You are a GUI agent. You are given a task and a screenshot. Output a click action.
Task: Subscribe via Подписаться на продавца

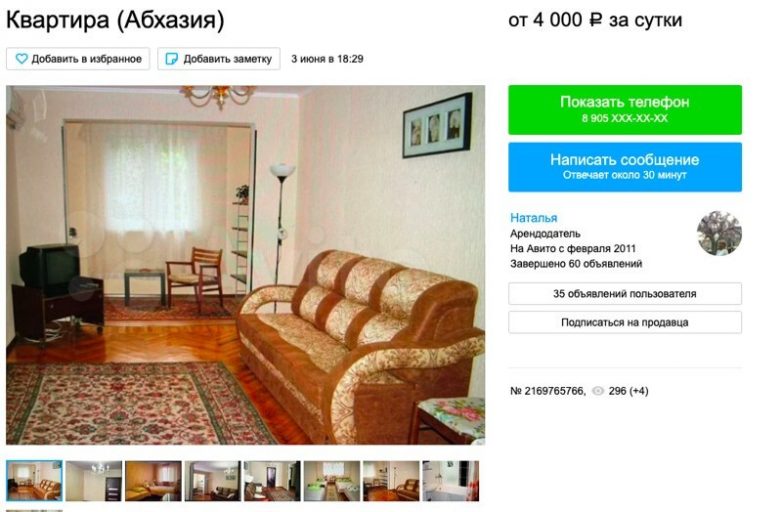[625, 323]
